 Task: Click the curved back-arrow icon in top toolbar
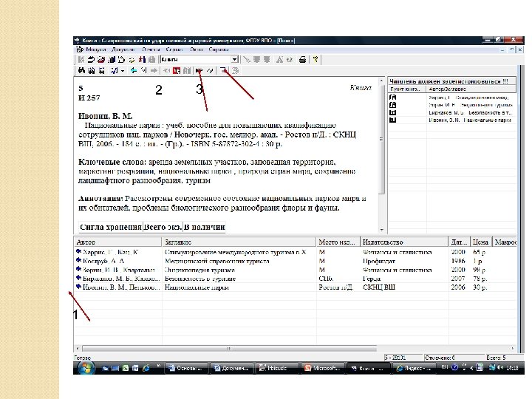(91, 60)
